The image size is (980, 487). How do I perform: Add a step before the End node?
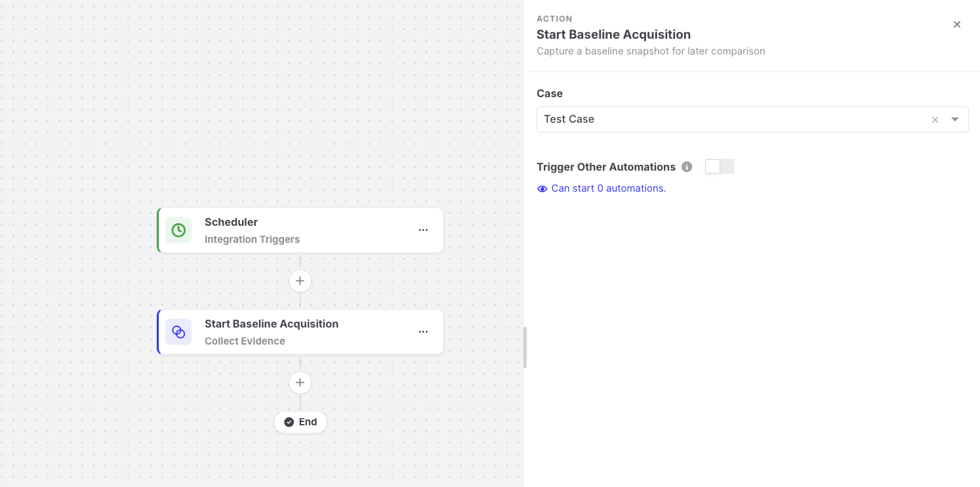(300, 383)
